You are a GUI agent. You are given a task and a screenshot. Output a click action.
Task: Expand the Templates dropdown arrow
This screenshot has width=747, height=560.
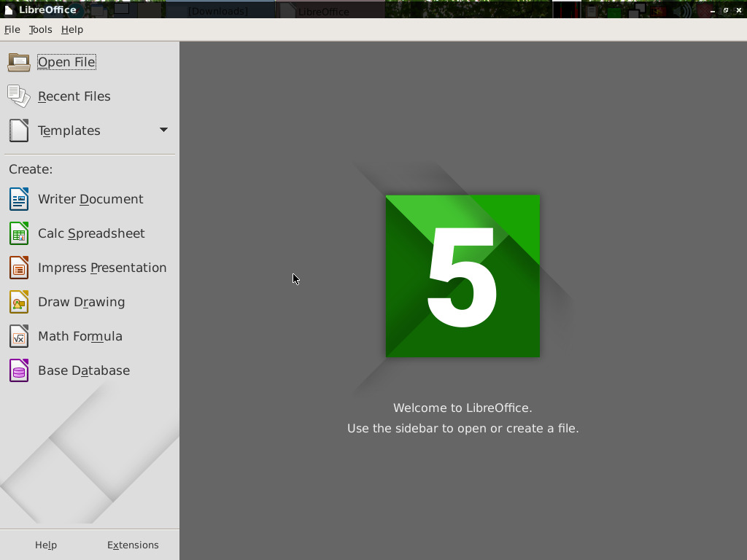163,131
